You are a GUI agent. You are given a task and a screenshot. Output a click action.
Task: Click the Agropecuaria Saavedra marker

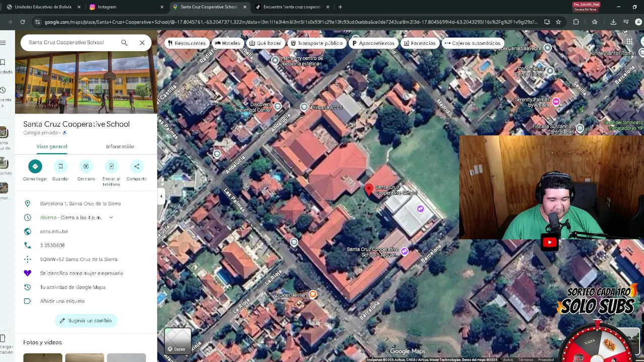548,48
